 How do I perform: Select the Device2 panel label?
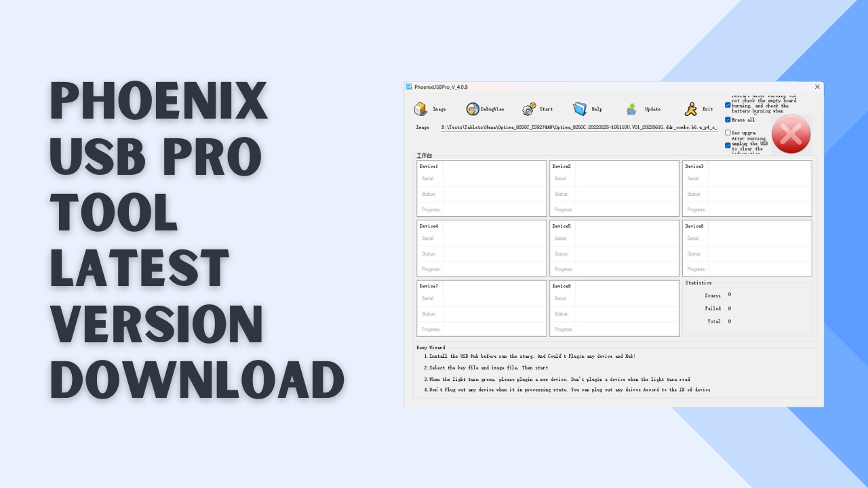(x=561, y=166)
